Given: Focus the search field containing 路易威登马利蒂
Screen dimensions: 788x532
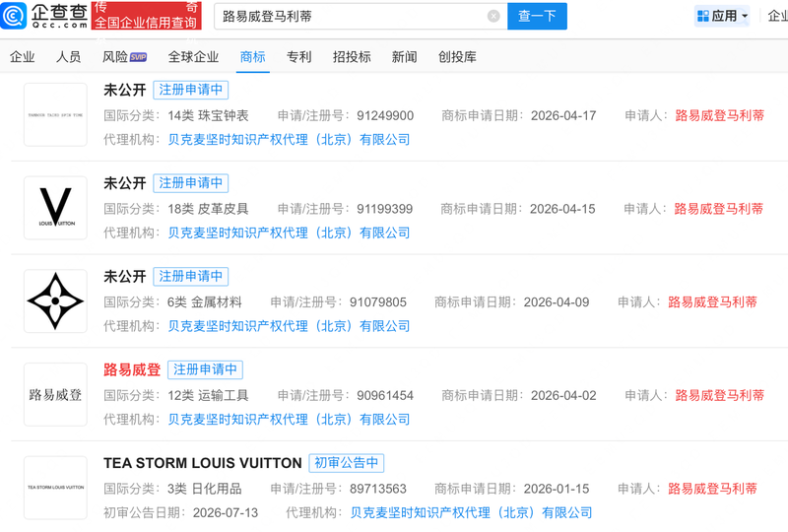Looking at the screenshot, I should pyautogui.click(x=361, y=16).
